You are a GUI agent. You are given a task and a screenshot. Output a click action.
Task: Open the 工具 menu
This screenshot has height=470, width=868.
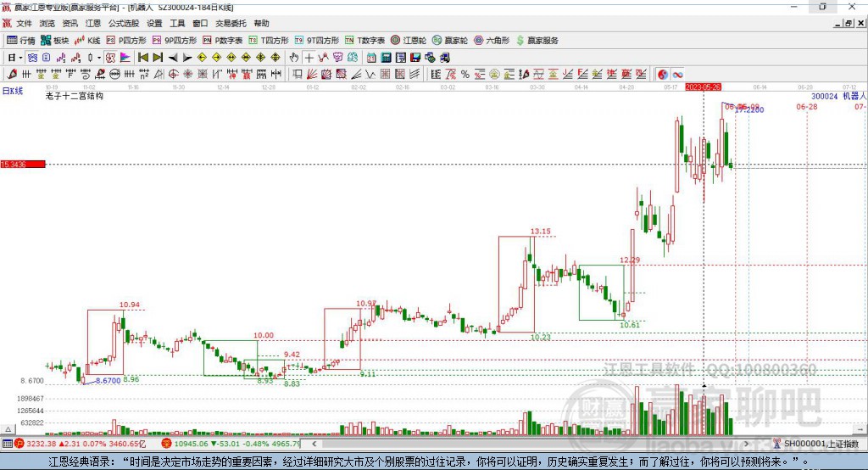pyautogui.click(x=177, y=23)
